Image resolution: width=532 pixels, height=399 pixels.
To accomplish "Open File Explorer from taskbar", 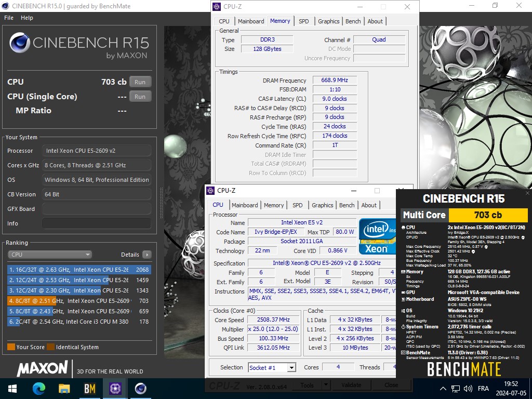I will click(x=64, y=389).
